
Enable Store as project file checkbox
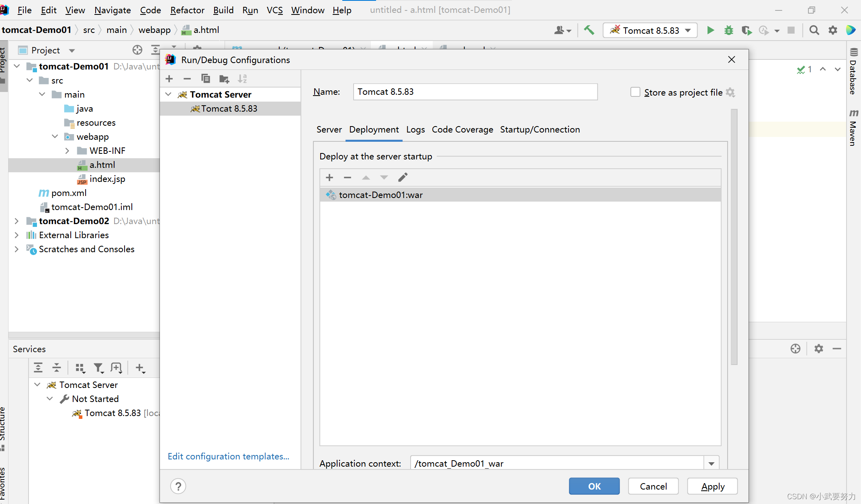(635, 92)
